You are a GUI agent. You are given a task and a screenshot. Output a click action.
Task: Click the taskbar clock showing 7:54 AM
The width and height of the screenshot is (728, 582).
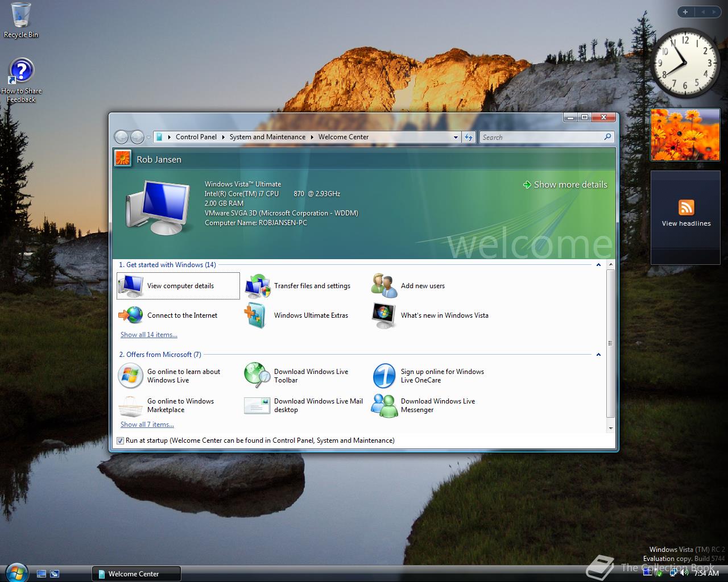pos(707,573)
